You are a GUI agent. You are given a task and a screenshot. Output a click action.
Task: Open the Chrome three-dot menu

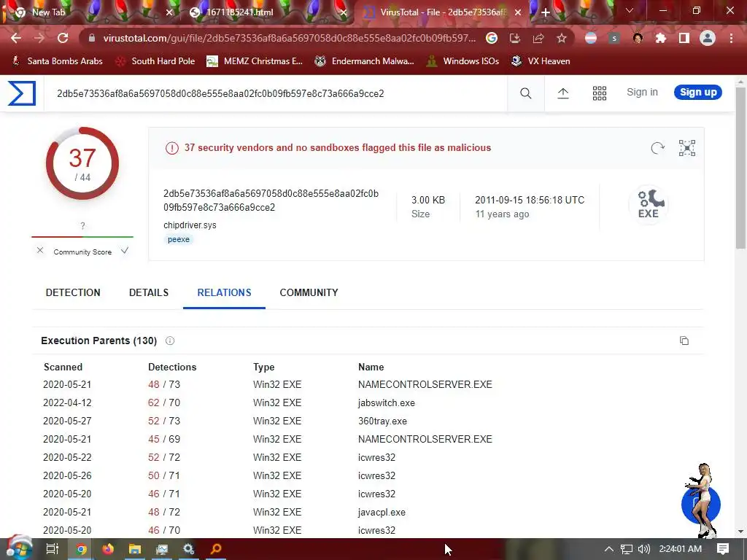731,38
